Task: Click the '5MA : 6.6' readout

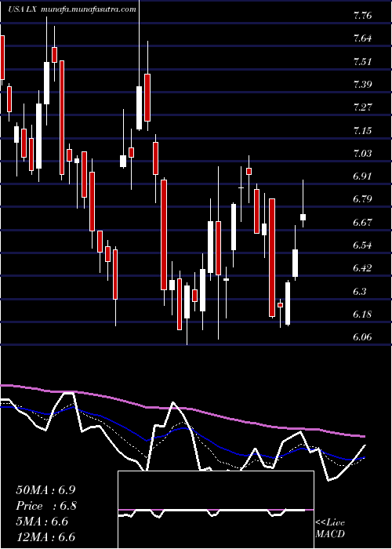Action: coord(42,522)
